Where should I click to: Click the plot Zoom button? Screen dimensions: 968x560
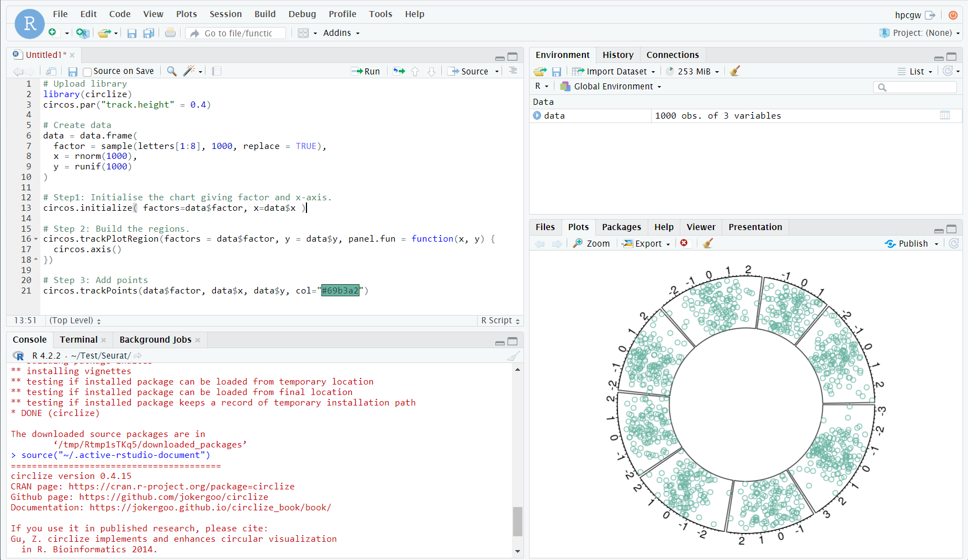591,243
